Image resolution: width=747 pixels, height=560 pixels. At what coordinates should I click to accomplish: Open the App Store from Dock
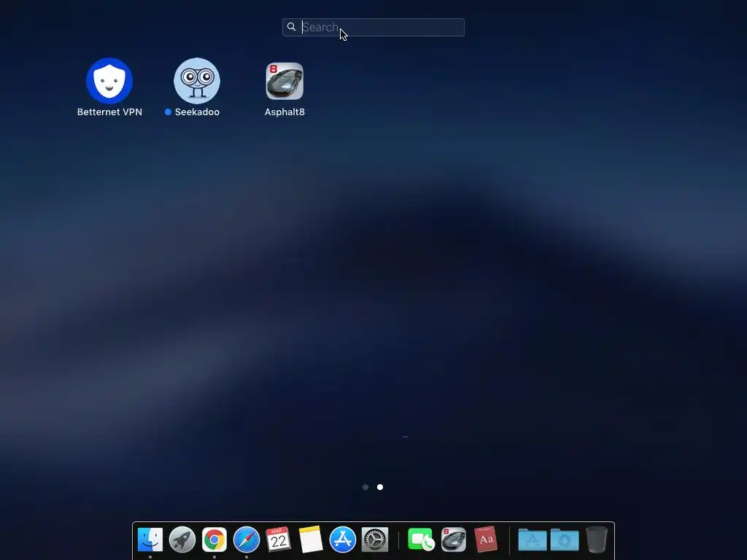pos(343,540)
